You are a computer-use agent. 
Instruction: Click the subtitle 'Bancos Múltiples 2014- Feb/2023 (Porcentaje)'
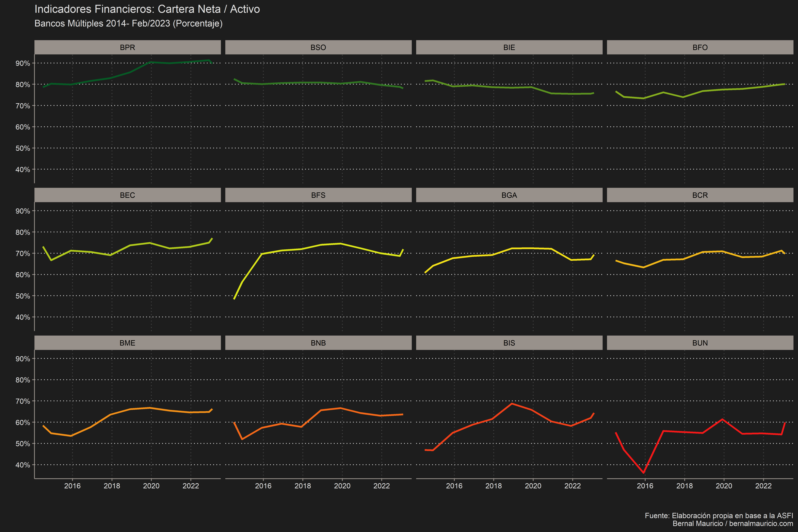click(129, 23)
